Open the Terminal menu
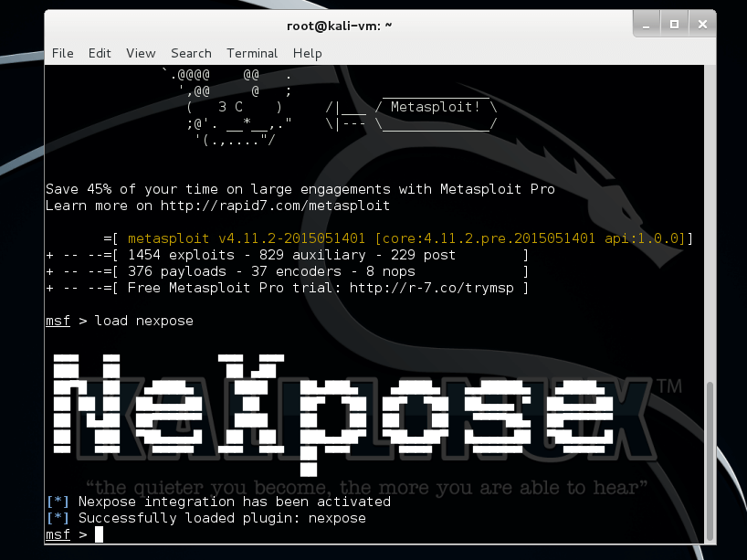 click(x=252, y=53)
